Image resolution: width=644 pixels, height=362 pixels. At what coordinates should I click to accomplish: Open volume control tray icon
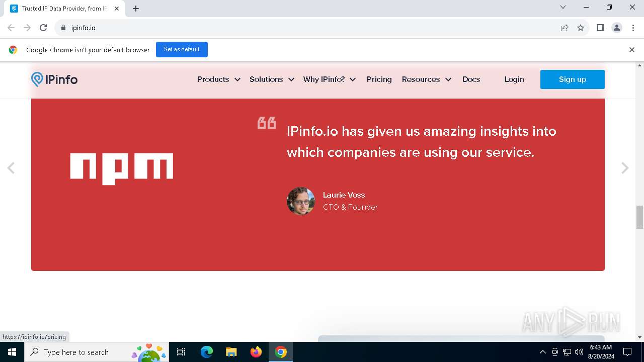pos(579,352)
